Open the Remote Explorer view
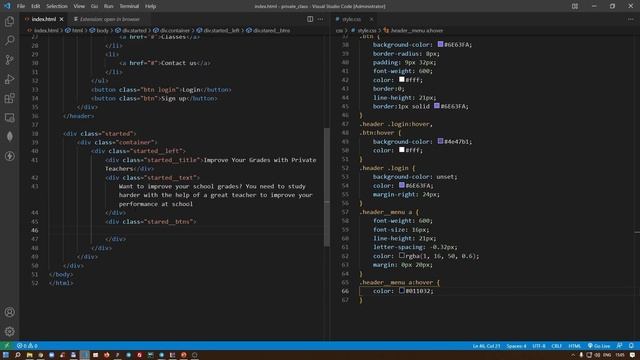This screenshot has height=360, width=640. tap(9, 118)
